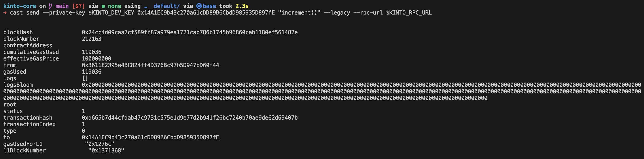
Task: Click the to address in the receipt output
Action: (x=150, y=137)
